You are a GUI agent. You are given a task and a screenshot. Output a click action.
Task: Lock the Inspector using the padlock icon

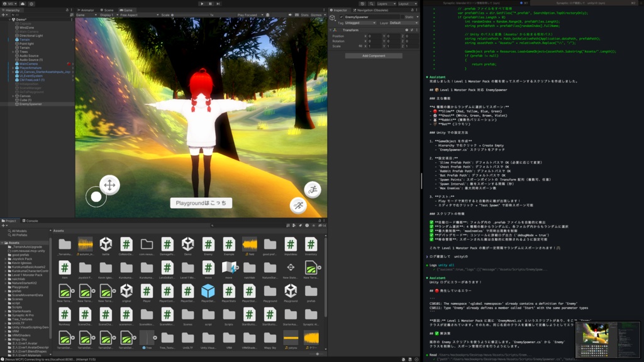(x=413, y=10)
